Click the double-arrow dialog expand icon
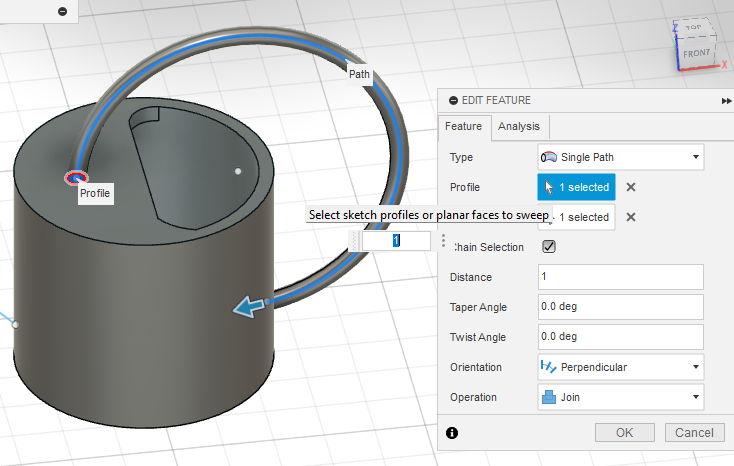The width and height of the screenshot is (734, 466). tap(726, 101)
